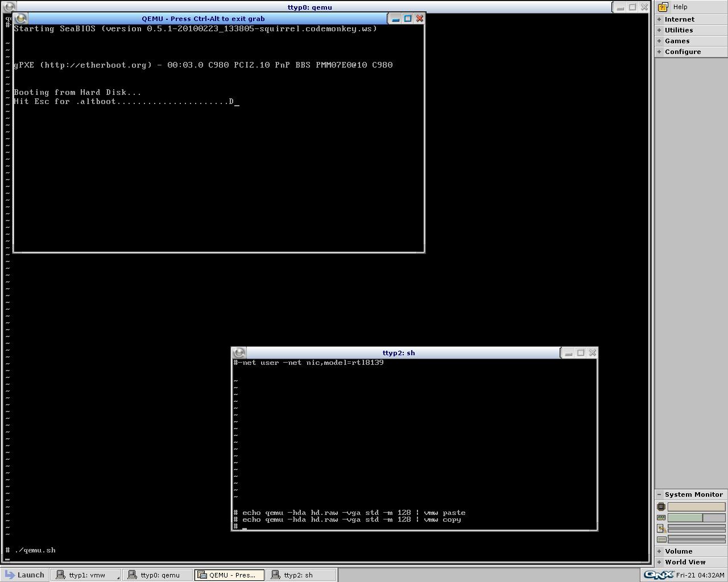
Task: Open the ttyp0: qemu window menu icon
Action: coord(9,7)
